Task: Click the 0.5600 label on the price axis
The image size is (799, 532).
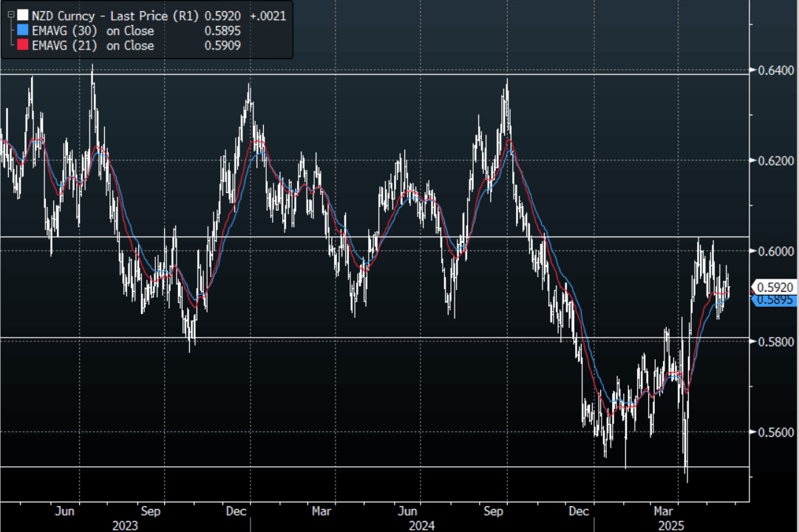Action: (773, 432)
